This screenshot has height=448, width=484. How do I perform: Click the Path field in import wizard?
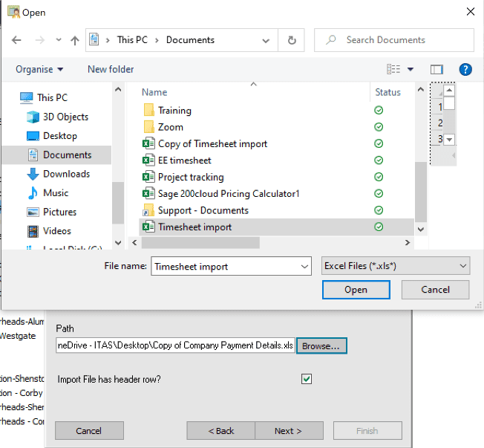point(175,345)
